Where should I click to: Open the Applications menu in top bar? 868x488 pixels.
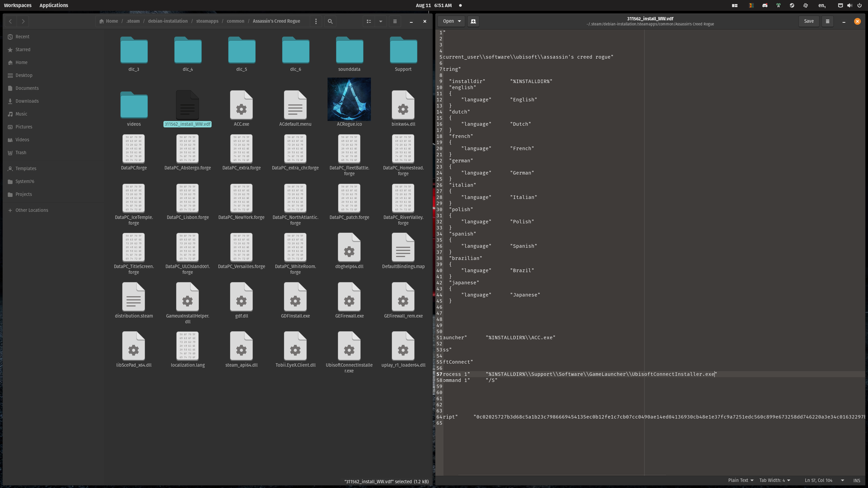[54, 5]
